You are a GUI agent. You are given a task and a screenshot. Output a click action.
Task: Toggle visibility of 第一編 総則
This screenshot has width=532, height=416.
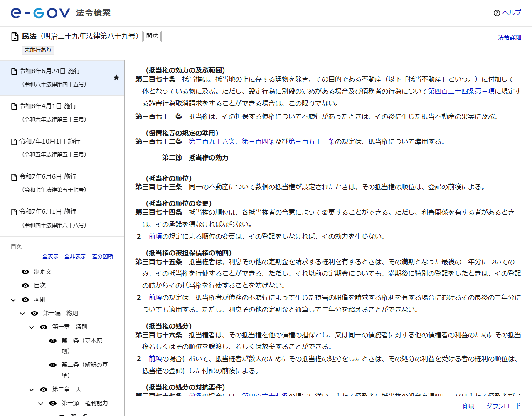pyautogui.click(x=34, y=313)
